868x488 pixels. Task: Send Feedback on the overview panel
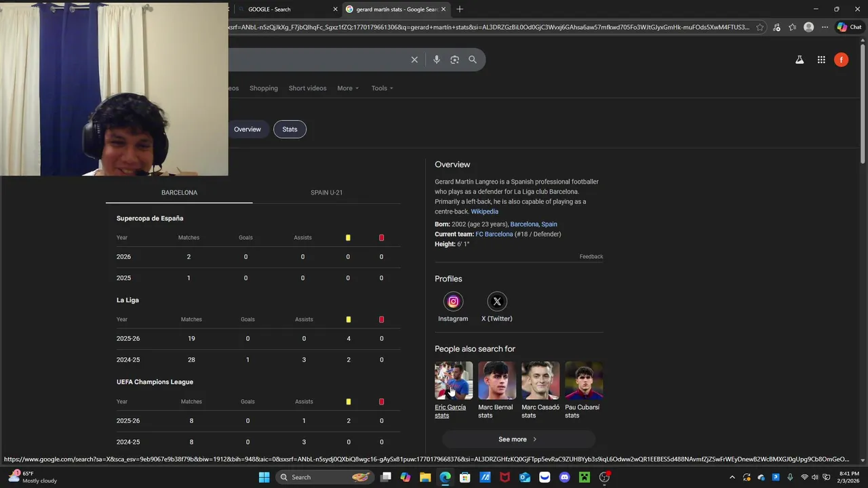591,257
